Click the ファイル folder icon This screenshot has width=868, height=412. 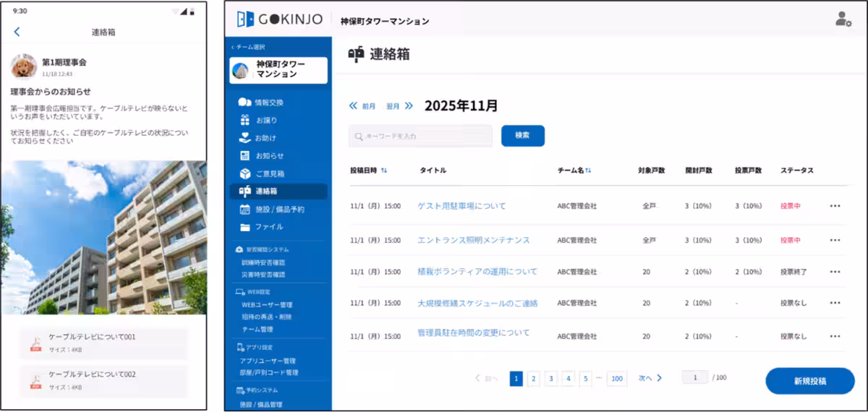244,227
